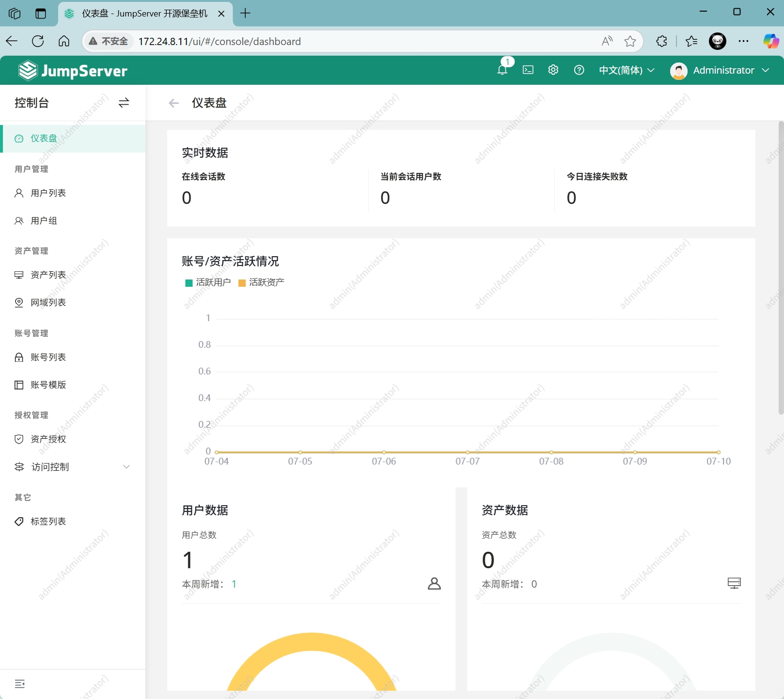Click the help question mark icon
This screenshot has height=699, width=784.
[579, 70]
